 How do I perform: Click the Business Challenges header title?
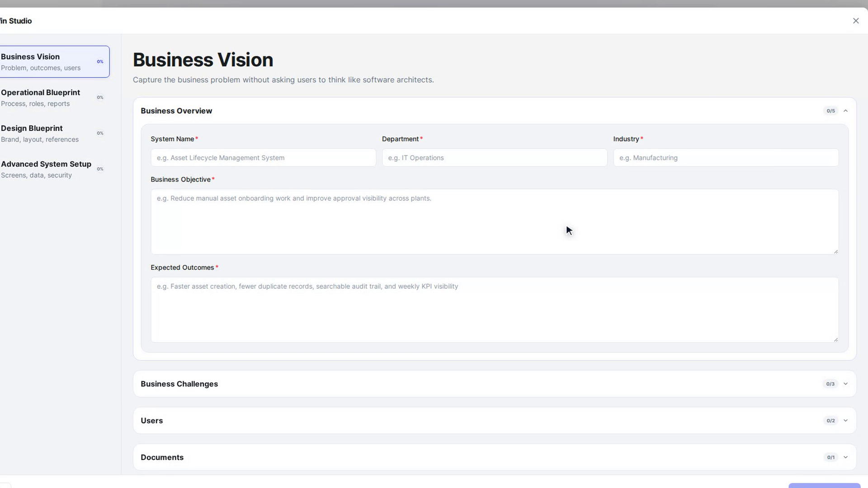pos(179,384)
